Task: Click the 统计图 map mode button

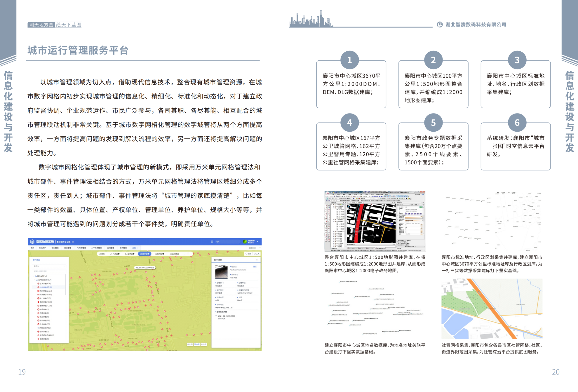Action: 190,344
